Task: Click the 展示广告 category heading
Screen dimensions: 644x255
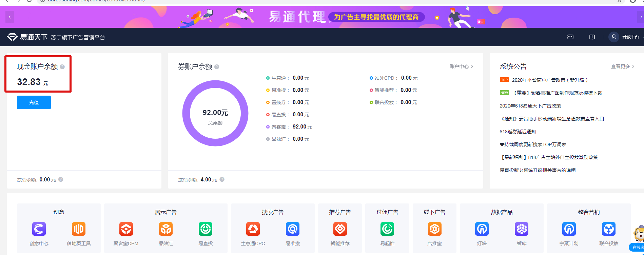Action: (166, 212)
